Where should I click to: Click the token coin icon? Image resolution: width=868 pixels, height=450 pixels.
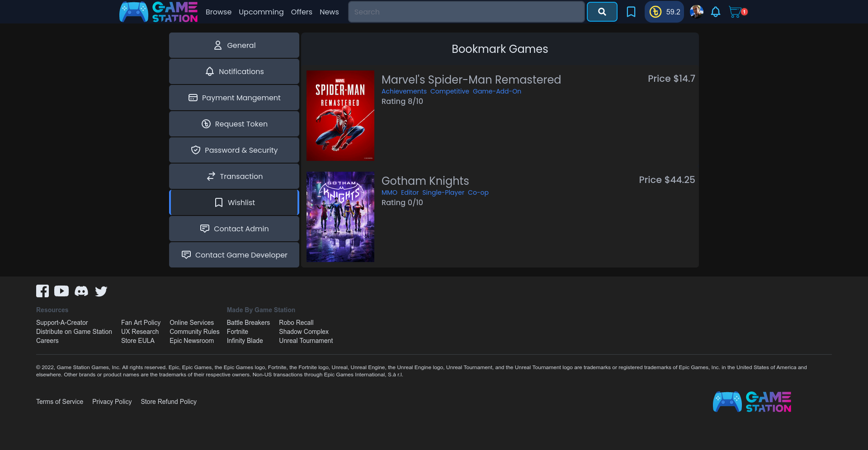coord(655,12)
